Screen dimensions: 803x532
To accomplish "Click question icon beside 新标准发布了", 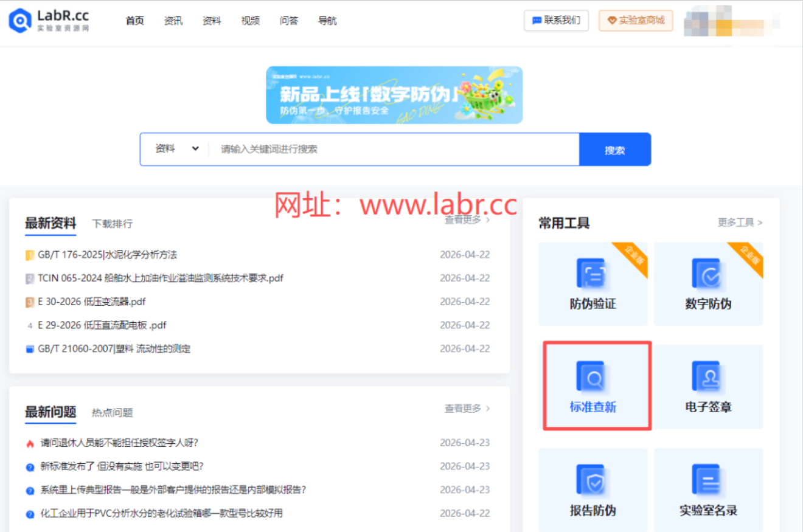I will [30, 467].
